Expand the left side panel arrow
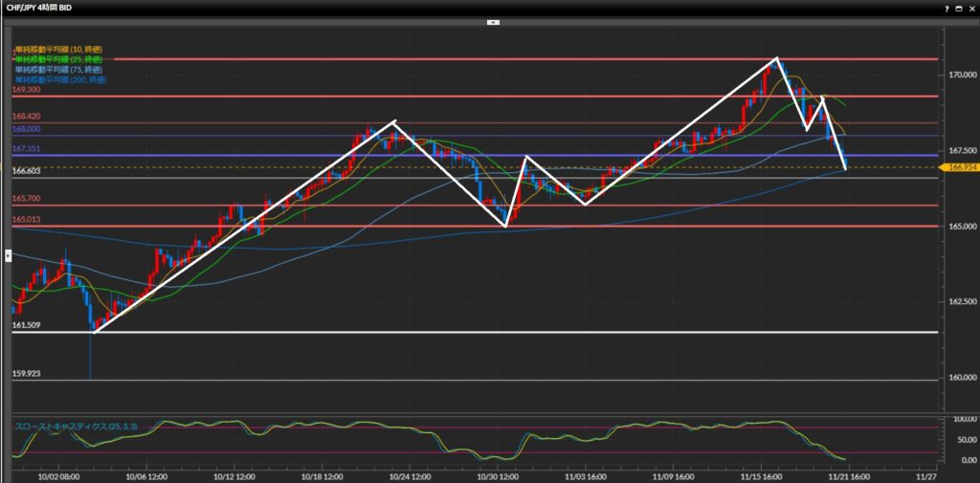 (8, 255)
